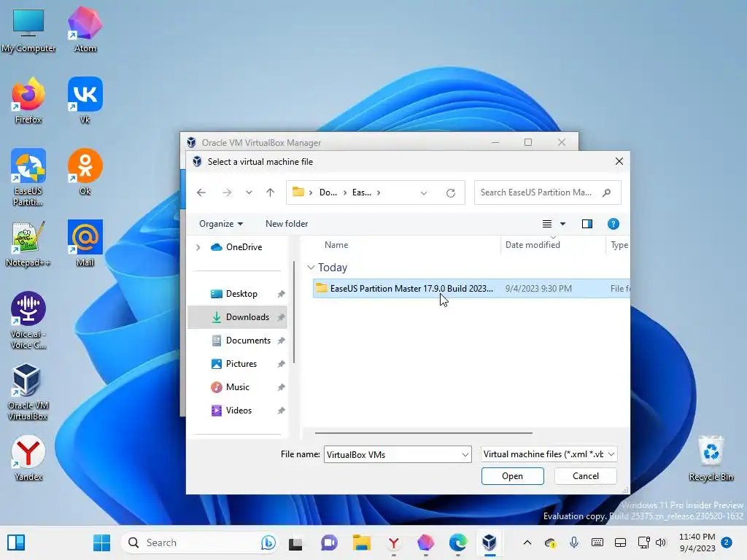Launch Voice.ai Voice Changer shortcut
The height and width of the screenshot is (560, 747).
(28, 320)
